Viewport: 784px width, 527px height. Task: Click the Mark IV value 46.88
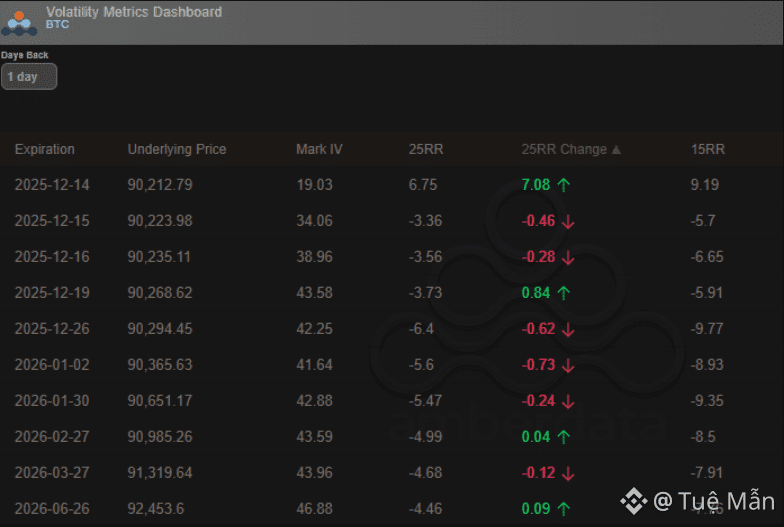[x=314, y=509]
